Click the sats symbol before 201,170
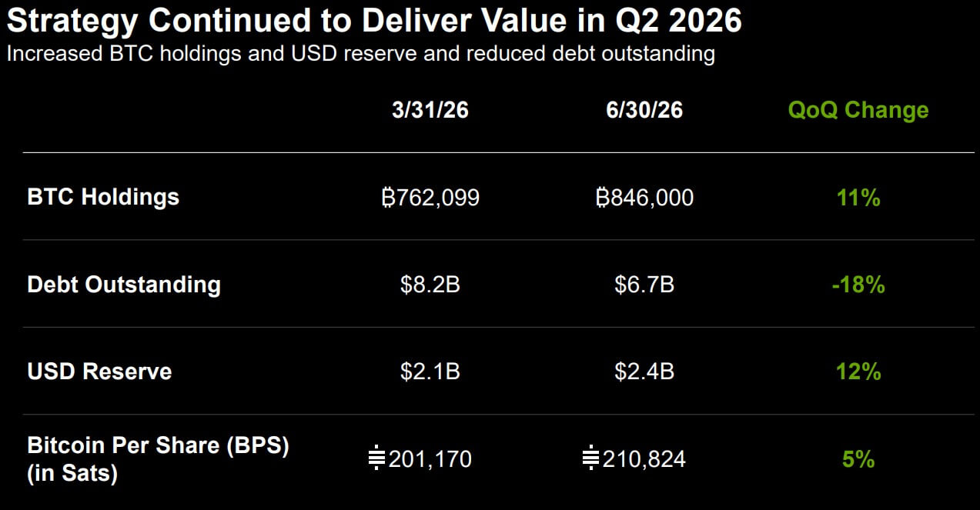 click(376, 459)
